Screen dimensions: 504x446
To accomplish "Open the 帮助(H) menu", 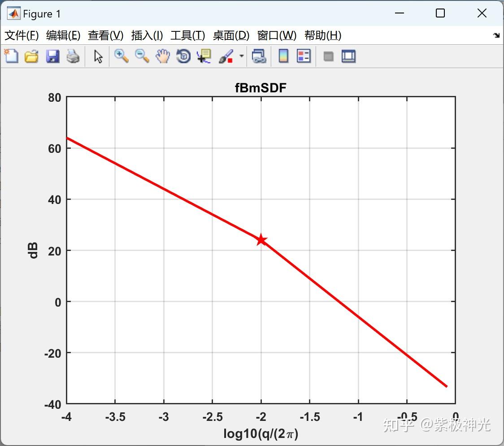I will [323, 35].
